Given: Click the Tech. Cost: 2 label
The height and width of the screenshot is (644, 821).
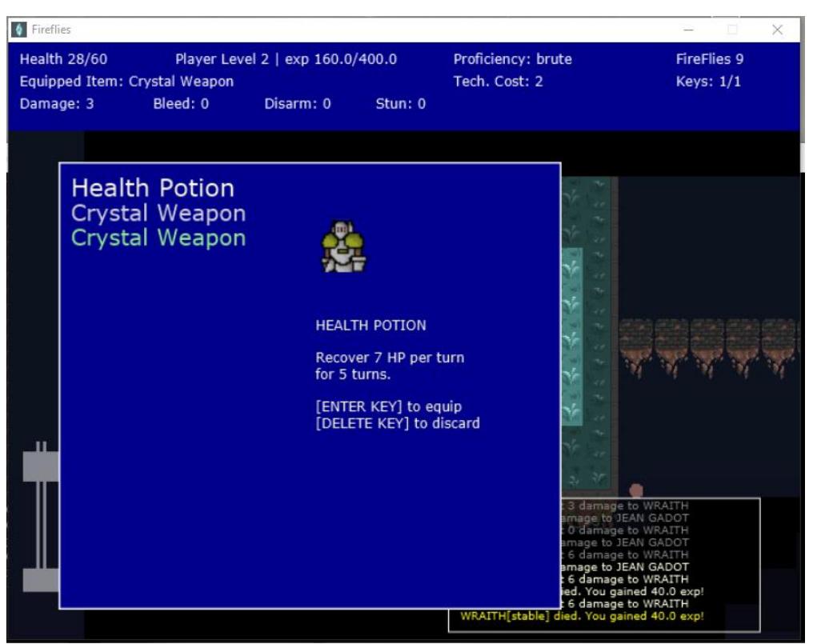Looking at the screenshot, I should (498, 82).
